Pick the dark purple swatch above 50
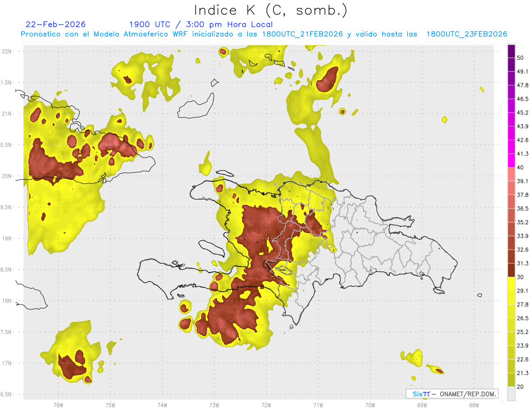The height and width of the screenshot is (411, 532). point(511,51)
